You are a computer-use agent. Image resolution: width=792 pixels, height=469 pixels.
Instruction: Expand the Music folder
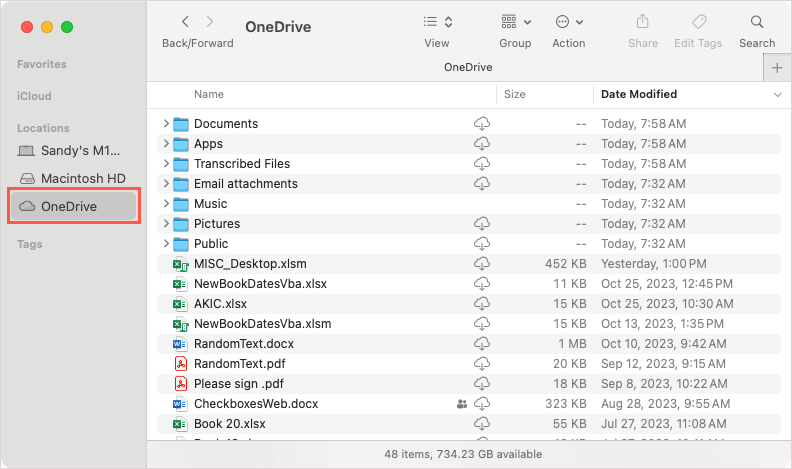tap(166, 203)
